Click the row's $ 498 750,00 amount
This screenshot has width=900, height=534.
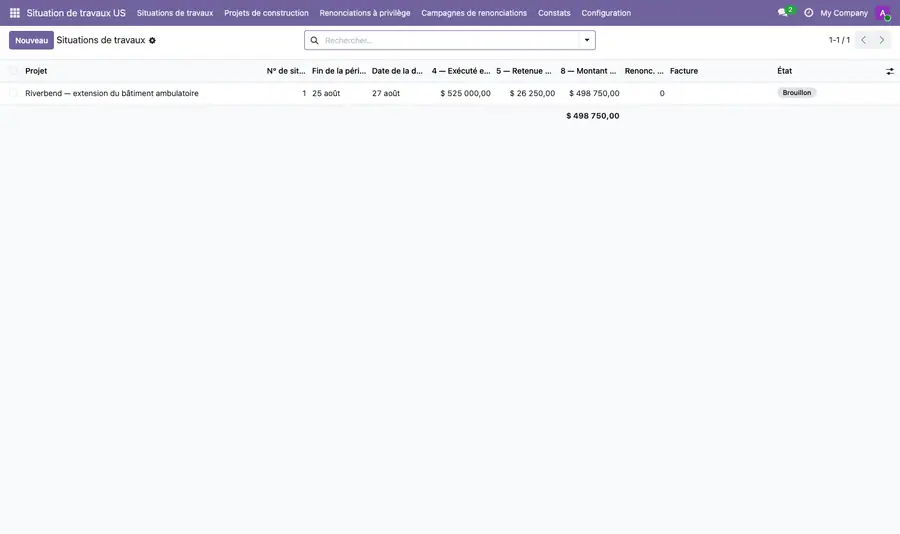click(x=594, y=93)
